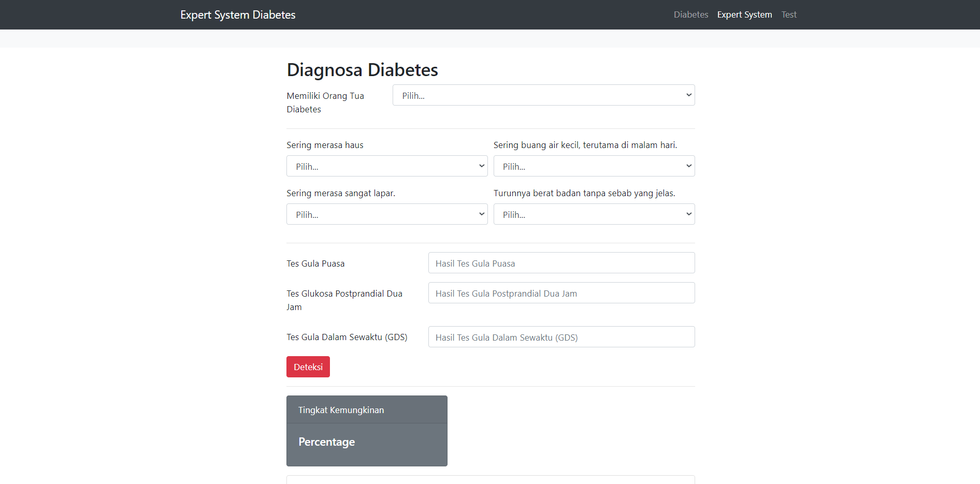
Task: Open dropdown for 'Sering buang air kecil'
Action: tap(594, 166)
